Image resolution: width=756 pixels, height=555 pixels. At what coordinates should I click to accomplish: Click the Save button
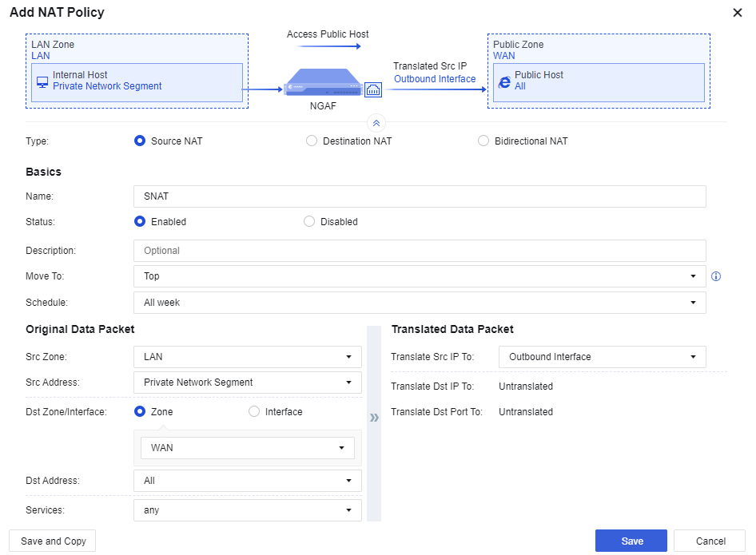tap(631, 541)
